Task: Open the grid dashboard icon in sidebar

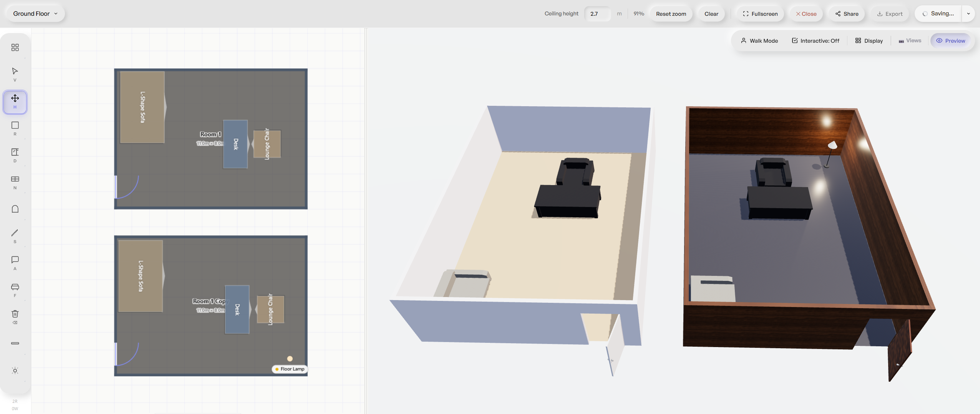Action: coord(15,47)
